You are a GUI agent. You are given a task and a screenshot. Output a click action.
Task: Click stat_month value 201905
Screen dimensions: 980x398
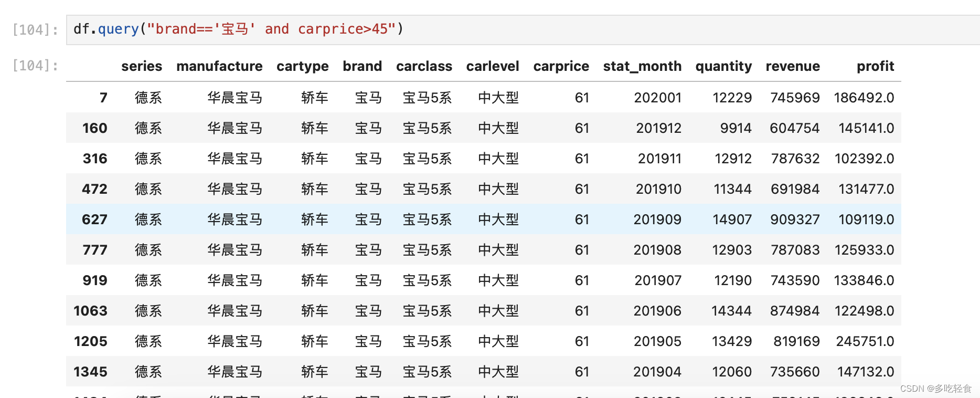coord(657,341)
